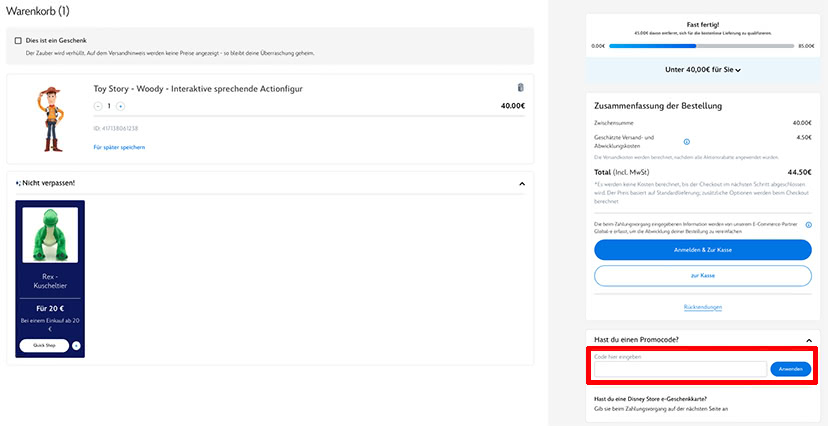Increase Woody quantity with the plus button
The height and width of the screenshot is (426, 828).
pyautogui.click(x=120, y=106)
